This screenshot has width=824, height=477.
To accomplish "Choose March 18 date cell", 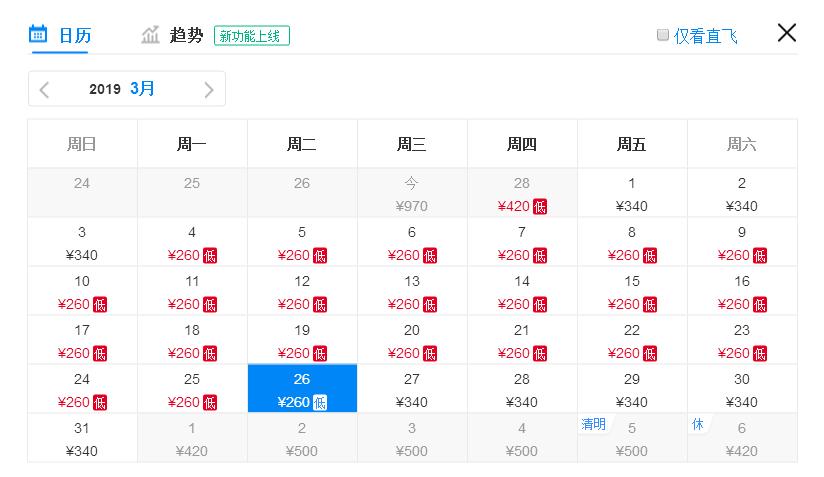I will pos(192,340).
